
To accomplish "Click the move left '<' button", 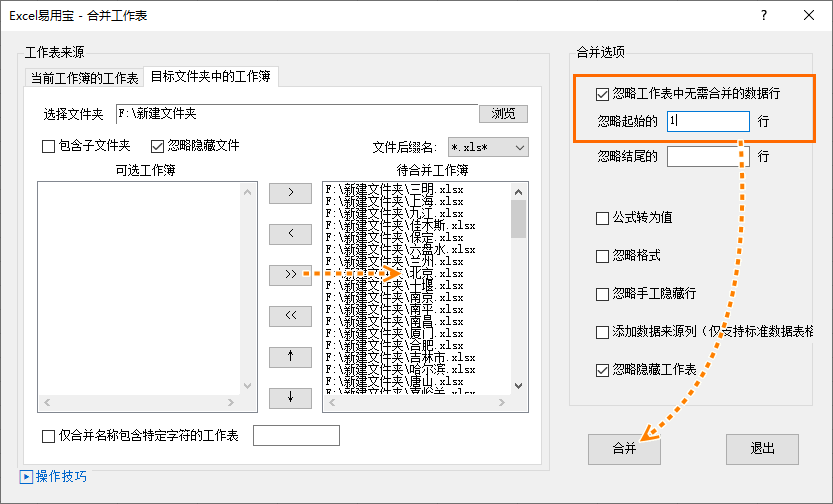I will pos(290,234).
